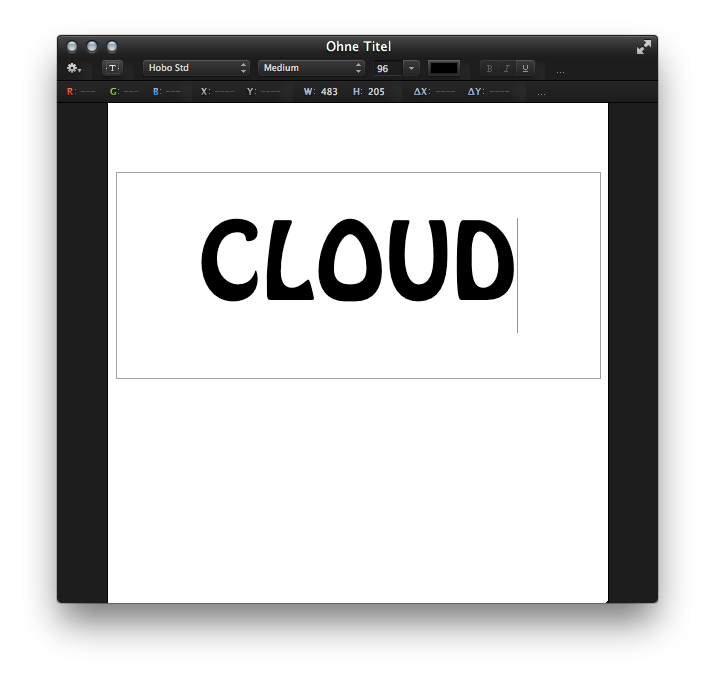Click the width value 483

(x=329, y=92)
